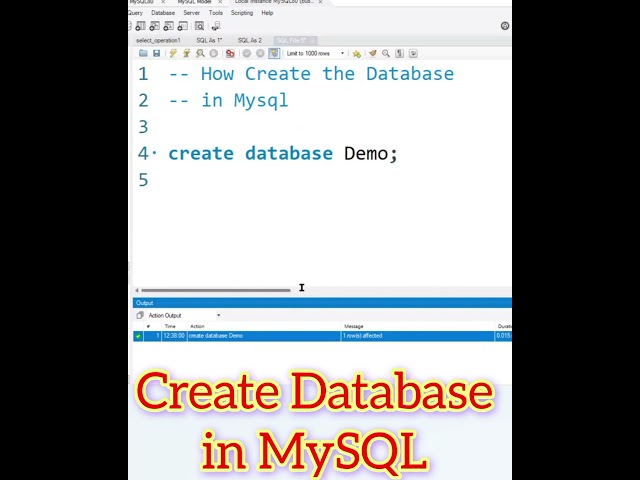Click the copy icon beside Action Output
Viewport: 640px width, 480px height.
tap(140, 315)
